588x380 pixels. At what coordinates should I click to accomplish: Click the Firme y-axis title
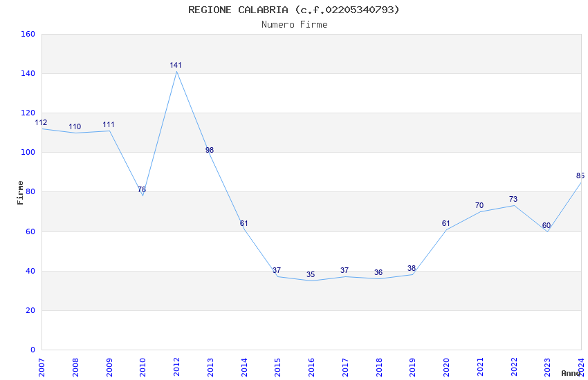tap(20, 193)
